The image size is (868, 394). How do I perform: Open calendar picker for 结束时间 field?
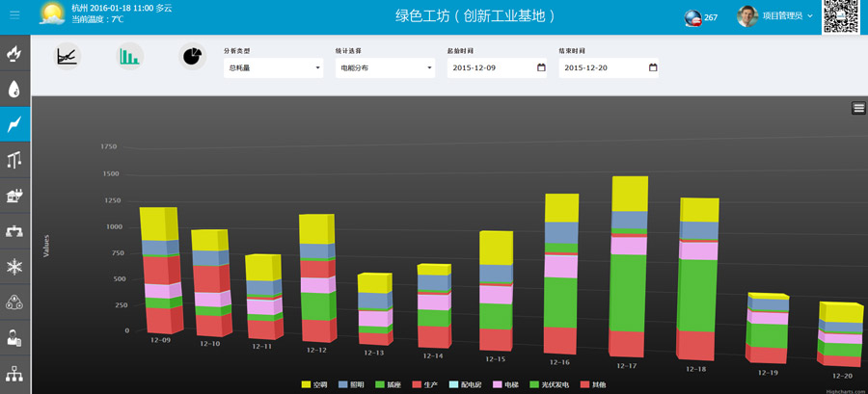coord(653,68)
